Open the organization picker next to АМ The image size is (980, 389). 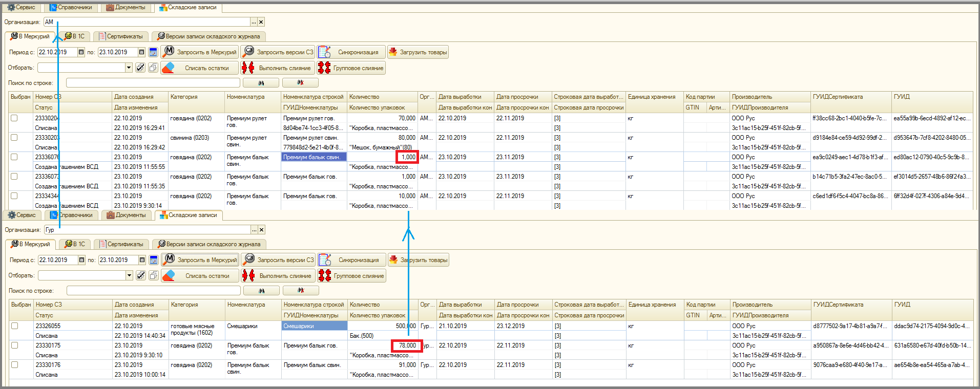click(x=254, y=22)
